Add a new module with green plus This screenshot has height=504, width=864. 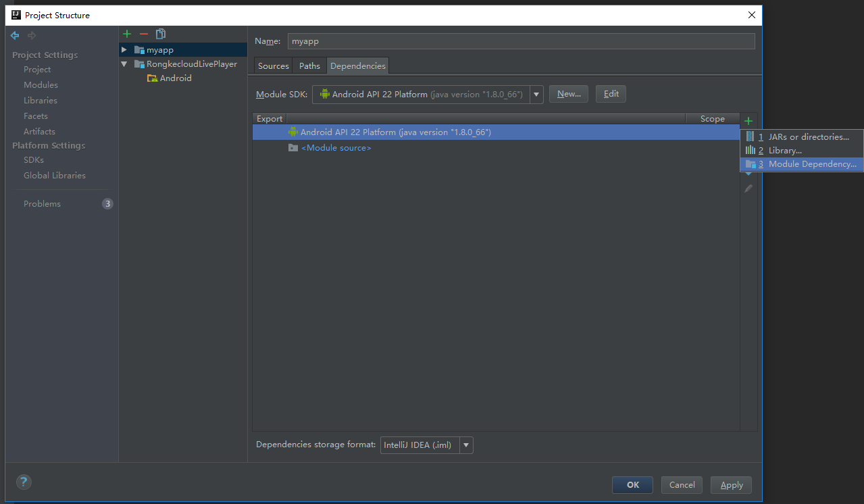coord(126,34)
